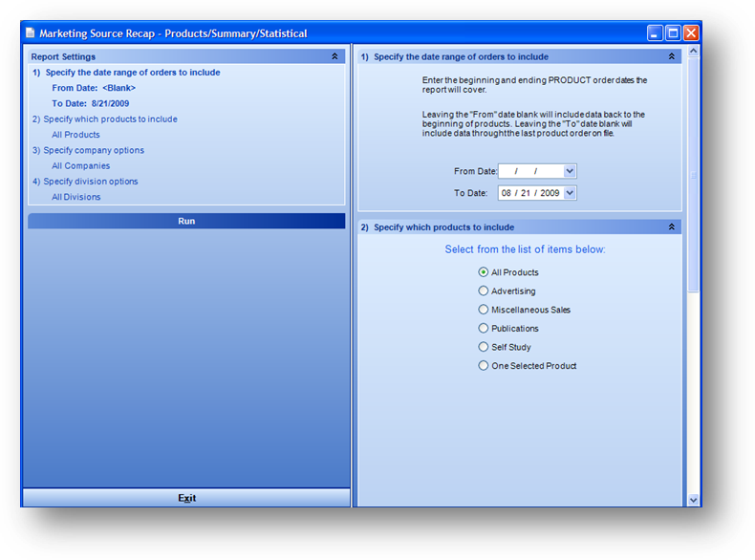Click the Exit button

point(186,498)
